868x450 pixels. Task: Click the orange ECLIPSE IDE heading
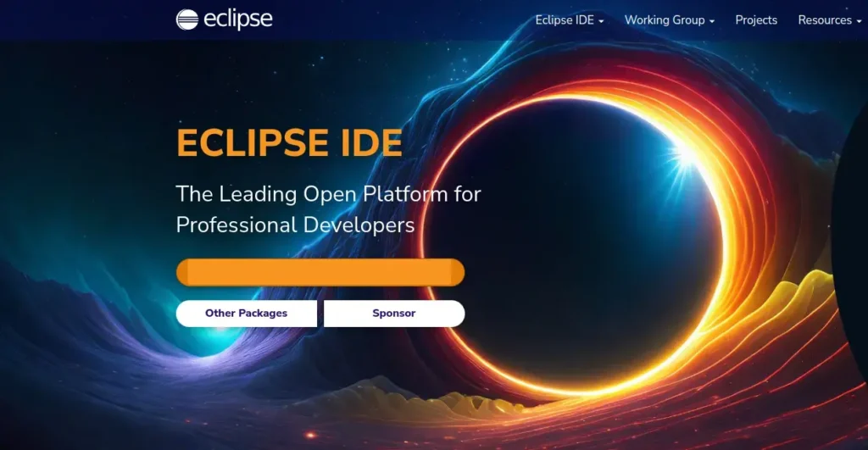point(289,143)
